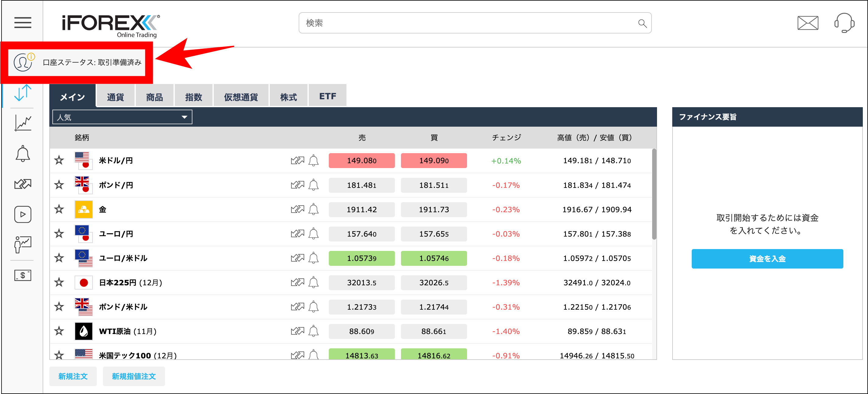Click the 新規注文 button
Screen dimensions: 868x394
pyautogui.click(x=73, y=376)
